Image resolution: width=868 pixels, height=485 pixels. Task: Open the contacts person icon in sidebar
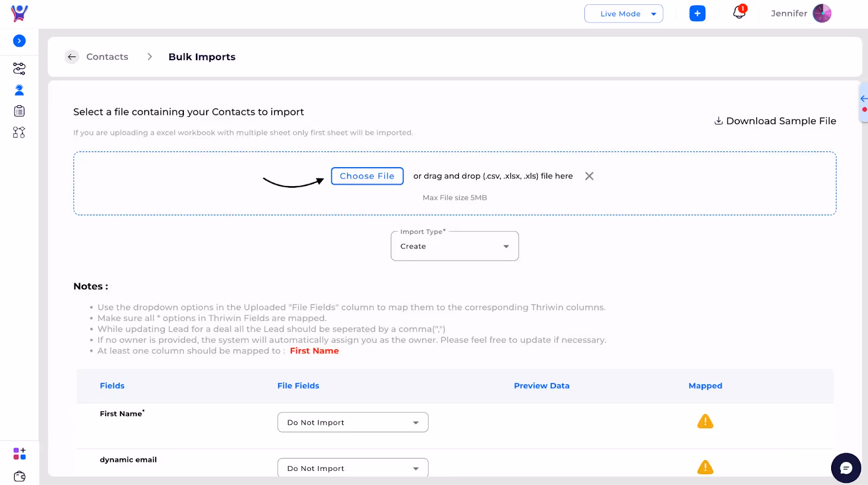19,90
